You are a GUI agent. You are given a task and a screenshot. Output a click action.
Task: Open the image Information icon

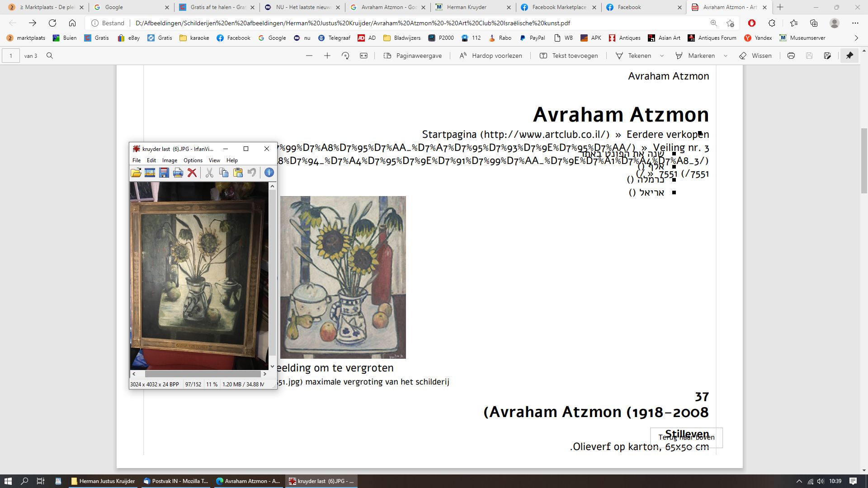pyautogui.click(x=269, y=173)
